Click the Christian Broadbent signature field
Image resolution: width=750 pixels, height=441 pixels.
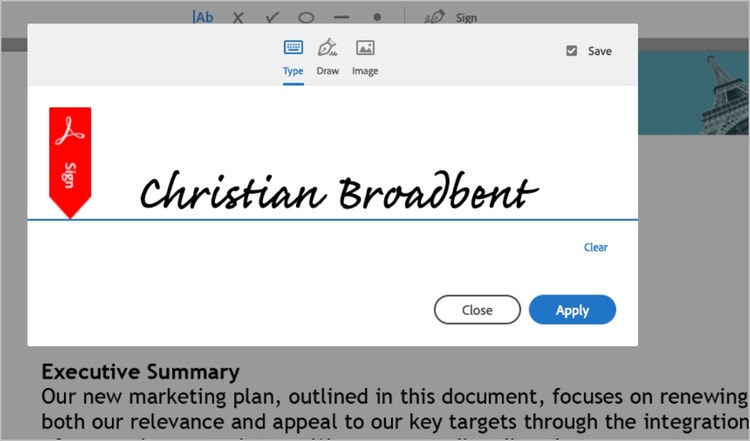(339, 191)
